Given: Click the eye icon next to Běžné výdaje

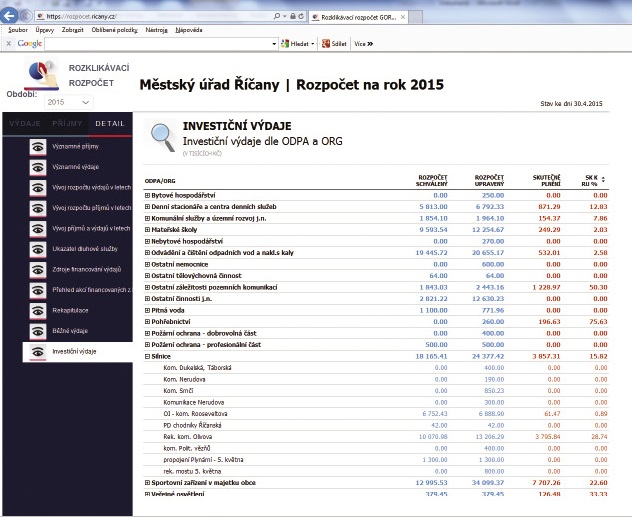Looking at the screenshot, I should point(38,331).
